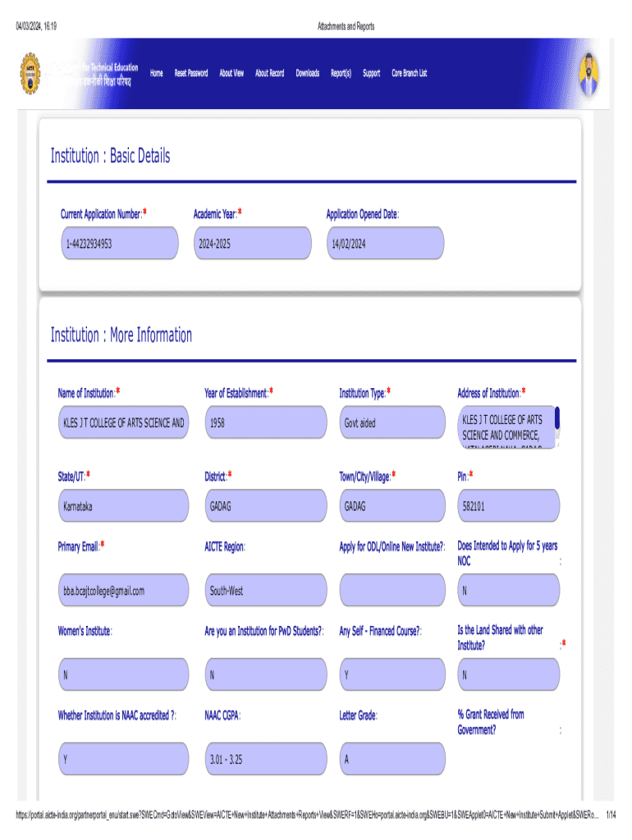Open the Institution Type field
Screen dimensions: 632x840
click(392, 423)
